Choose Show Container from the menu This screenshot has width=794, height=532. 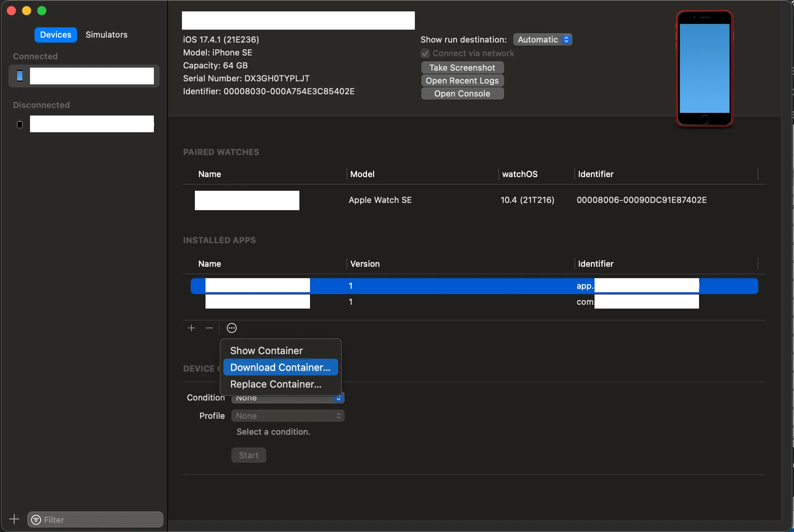[266, 350]
